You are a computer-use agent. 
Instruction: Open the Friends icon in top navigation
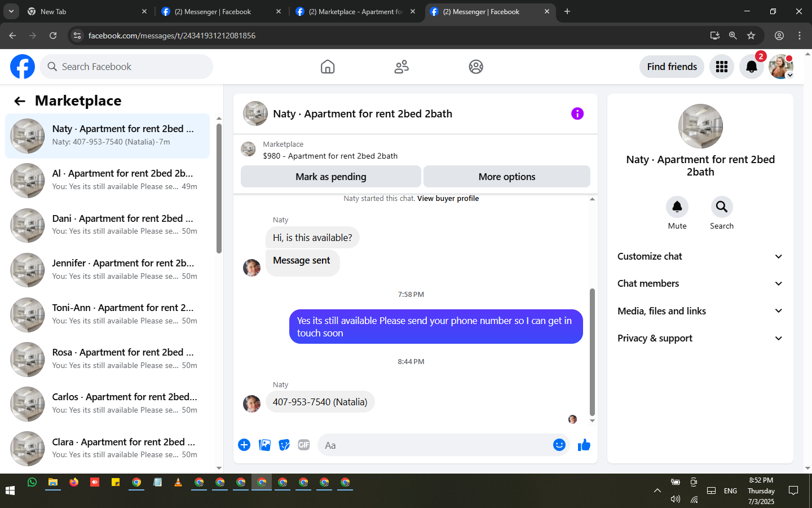(x=401, y=67)
